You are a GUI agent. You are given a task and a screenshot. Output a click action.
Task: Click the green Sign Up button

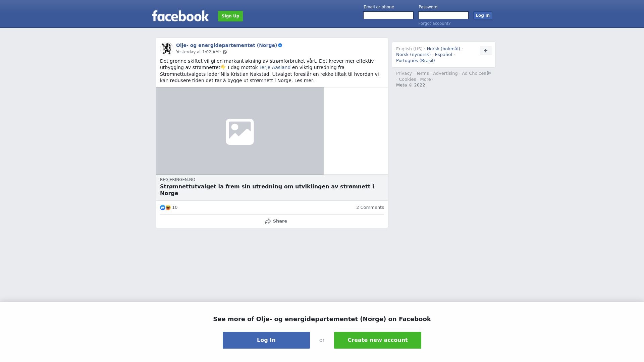(230, 16)
